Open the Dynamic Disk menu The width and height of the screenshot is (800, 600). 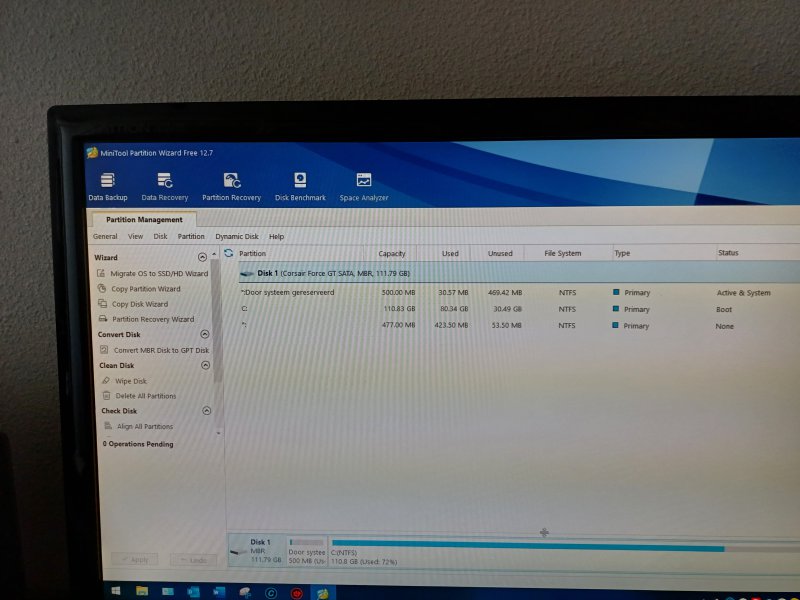(237, 237)
